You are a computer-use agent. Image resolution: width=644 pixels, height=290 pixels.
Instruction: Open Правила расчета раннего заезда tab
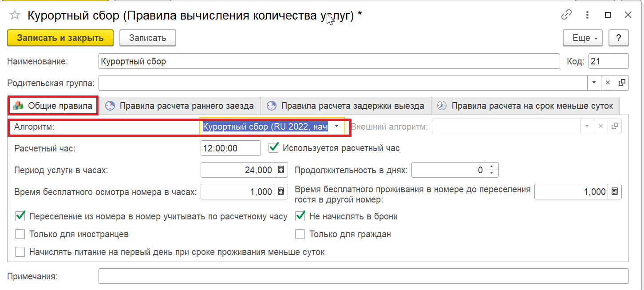point(179,106)
